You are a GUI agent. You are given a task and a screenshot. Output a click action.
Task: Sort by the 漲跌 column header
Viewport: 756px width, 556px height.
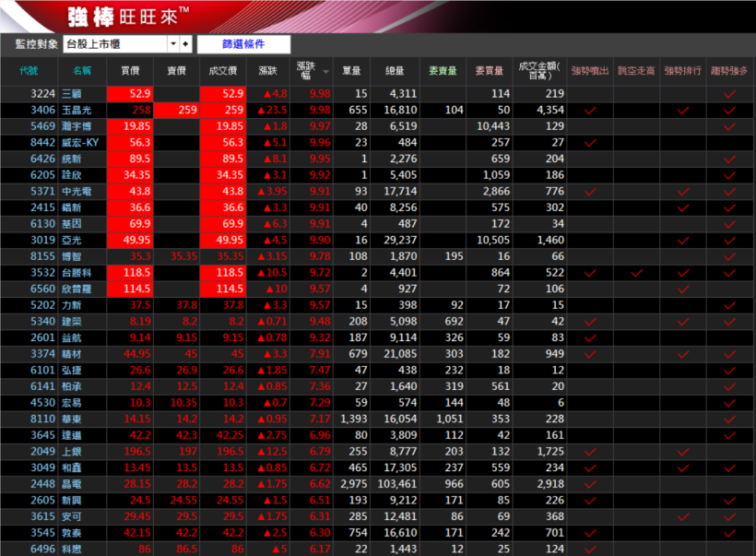tap(267, 71)
